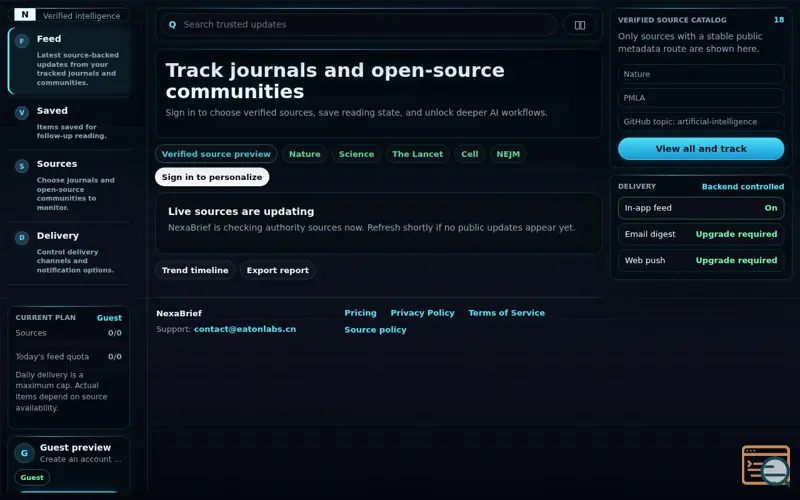Open the Pricing footer link
The height and width of the screenshot is (500, 800).
coord(360,313)
